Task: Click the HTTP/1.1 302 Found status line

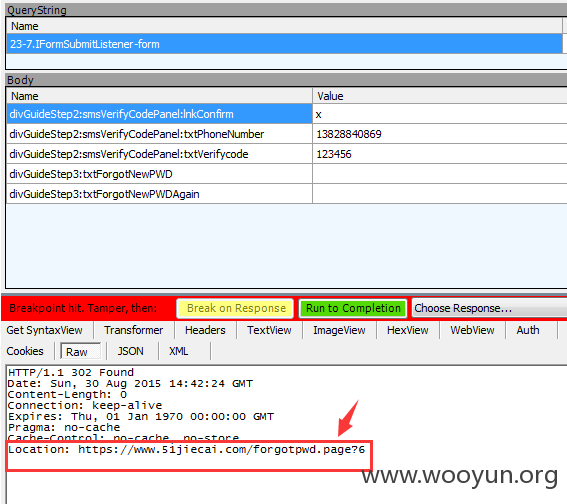Action: (x=71, y=372)
